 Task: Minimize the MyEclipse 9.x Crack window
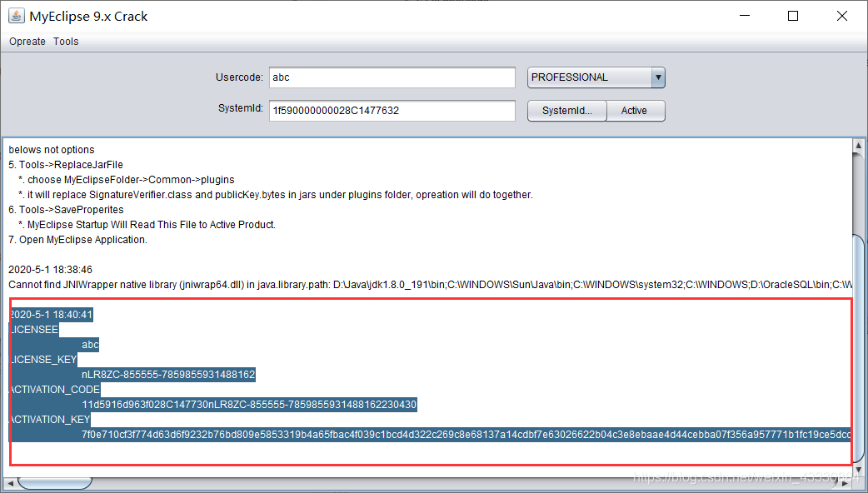click(745, 16)
